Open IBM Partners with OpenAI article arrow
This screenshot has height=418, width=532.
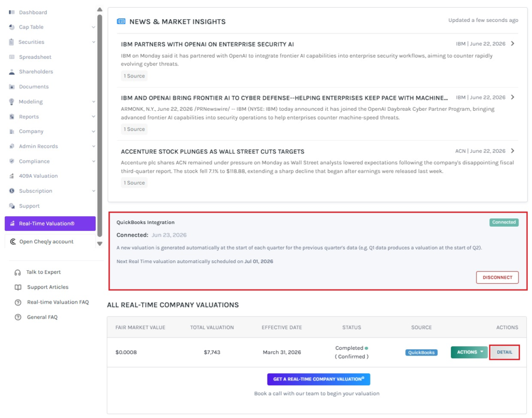513,44
